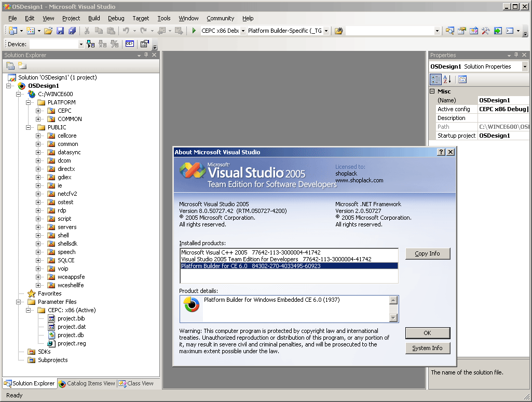The height and width of the screenshot is (402, 532).
Task: Click the Property Pages icon in Properties panel
Action: [462, 79]
